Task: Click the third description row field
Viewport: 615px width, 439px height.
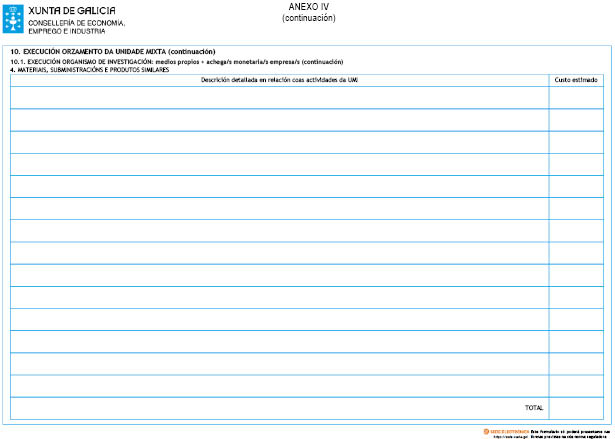Action: pos(279,141)
